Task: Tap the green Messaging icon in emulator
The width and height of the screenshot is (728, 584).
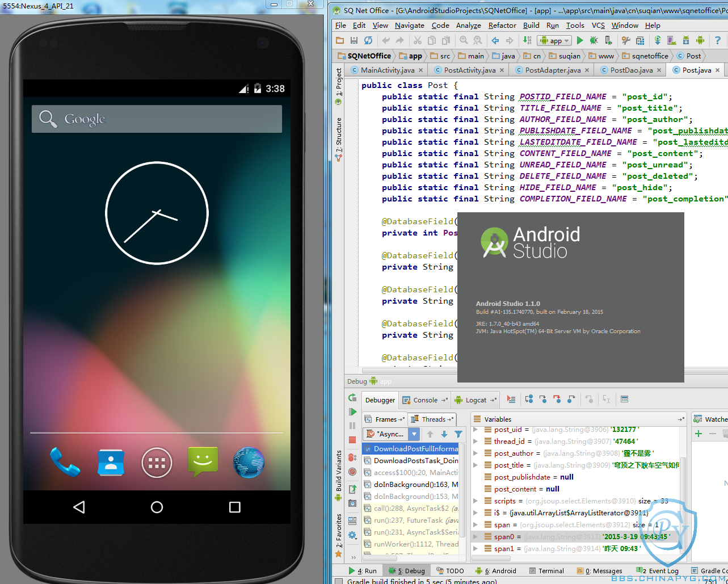Action: pos(203,462)
